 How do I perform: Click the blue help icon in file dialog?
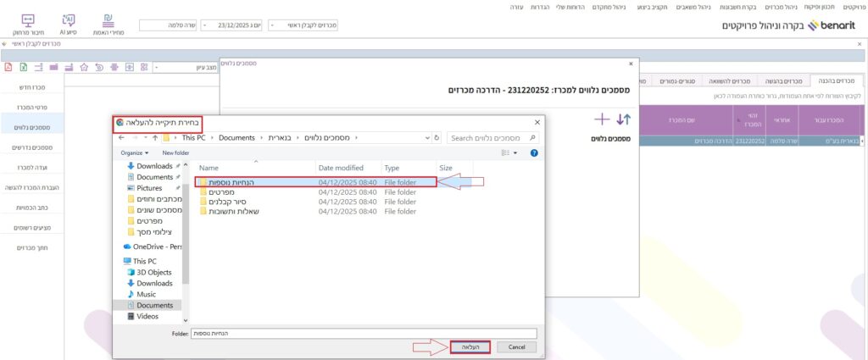click(x=534, y=152)
